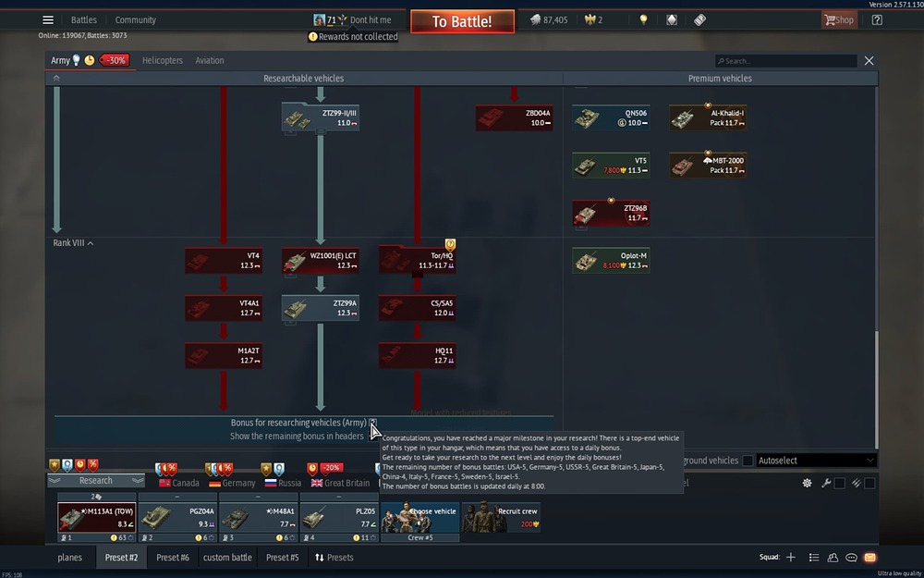The image size is (924, 578).
Task: Click the Canada flag icon
Action: [x=165, y=483]
